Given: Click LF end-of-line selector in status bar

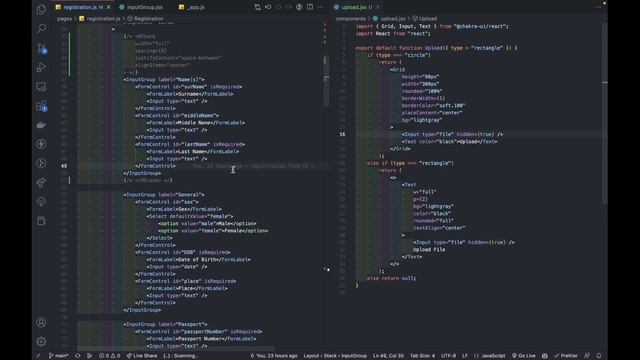Looking at the screenshot, I should pyautogui.click(x=465, y=356).
